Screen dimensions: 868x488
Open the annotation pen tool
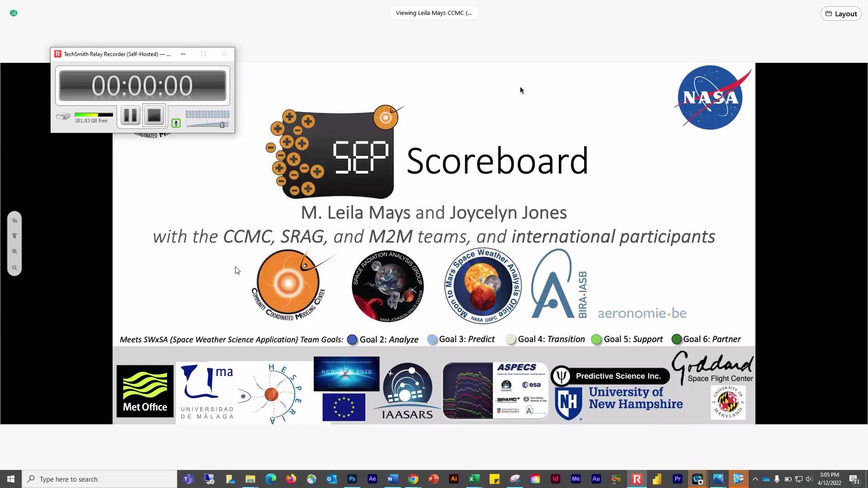[x=14, y=221]
